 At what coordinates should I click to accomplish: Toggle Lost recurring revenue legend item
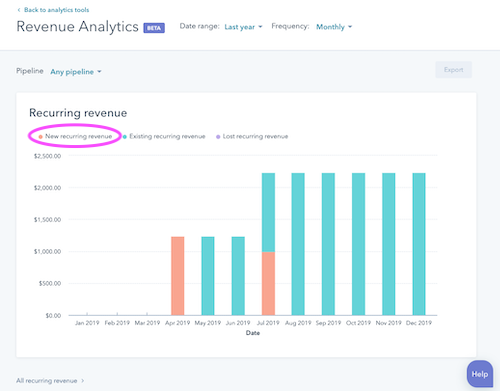[x=252, y=136]
